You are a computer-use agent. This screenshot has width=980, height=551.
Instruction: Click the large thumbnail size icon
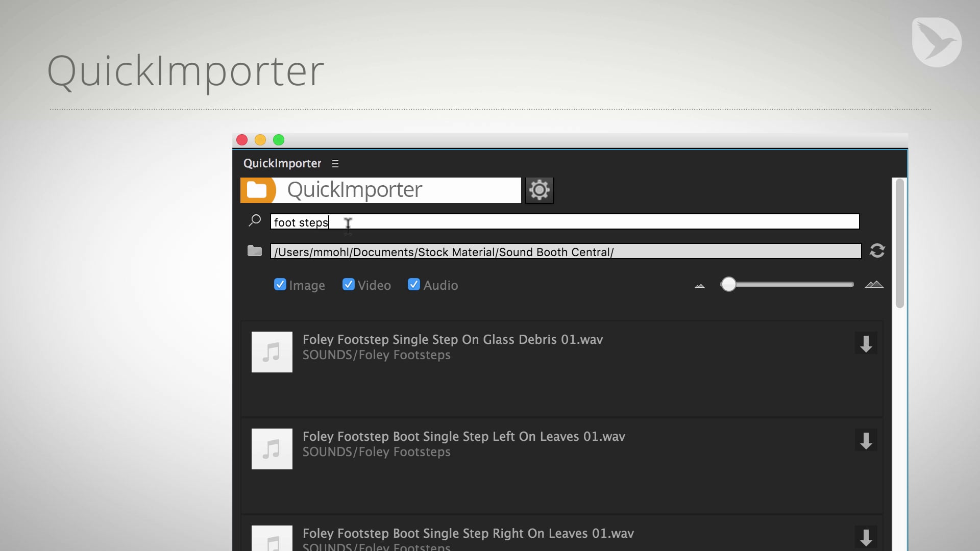point(874,286)
